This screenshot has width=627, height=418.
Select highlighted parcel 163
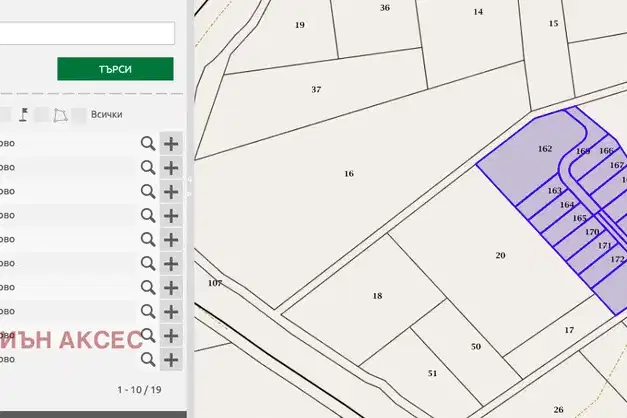(554, 191)
